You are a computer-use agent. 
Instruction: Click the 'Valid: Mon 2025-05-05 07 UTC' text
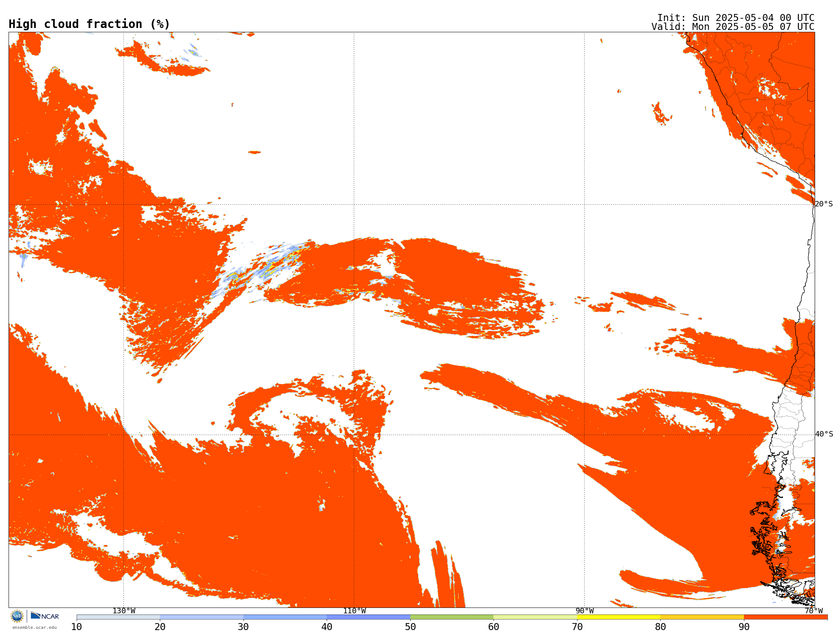click(x=733, y=27)
